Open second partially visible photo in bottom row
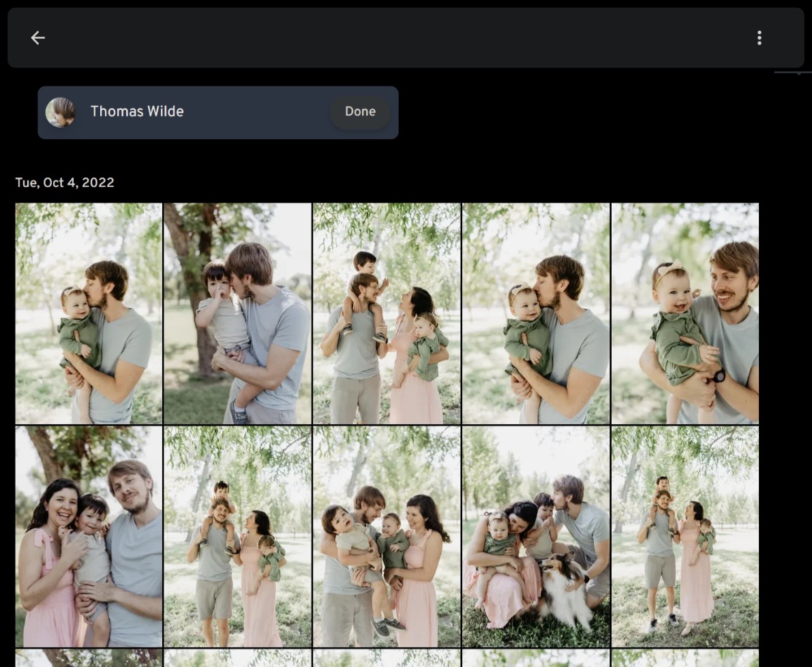 (237, 658)
